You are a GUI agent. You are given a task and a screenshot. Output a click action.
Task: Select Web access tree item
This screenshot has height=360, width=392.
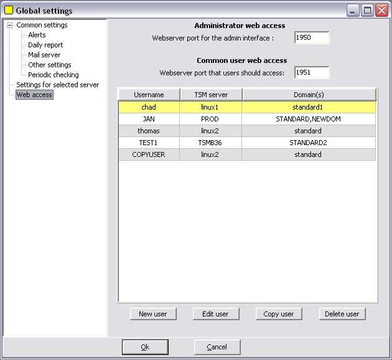point(34,95)
